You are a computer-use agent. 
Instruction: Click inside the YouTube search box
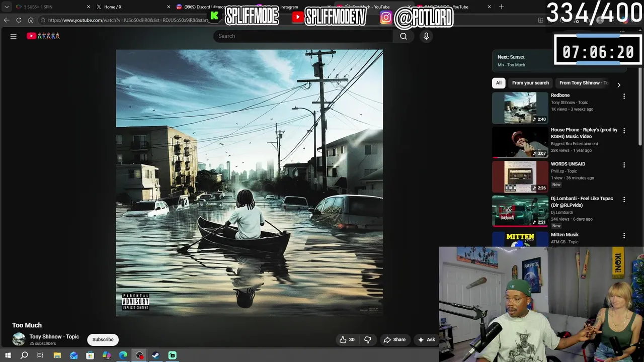pos(303,36)
